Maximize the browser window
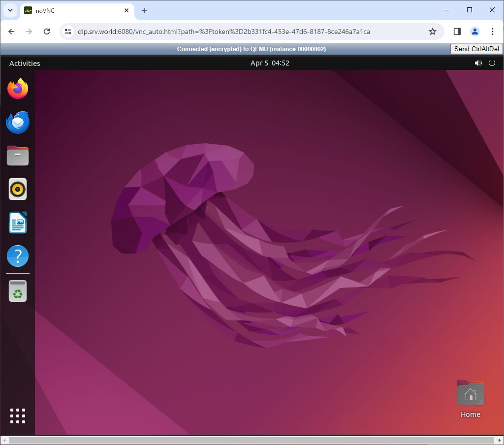504x445 pixels. click(469, 10)
